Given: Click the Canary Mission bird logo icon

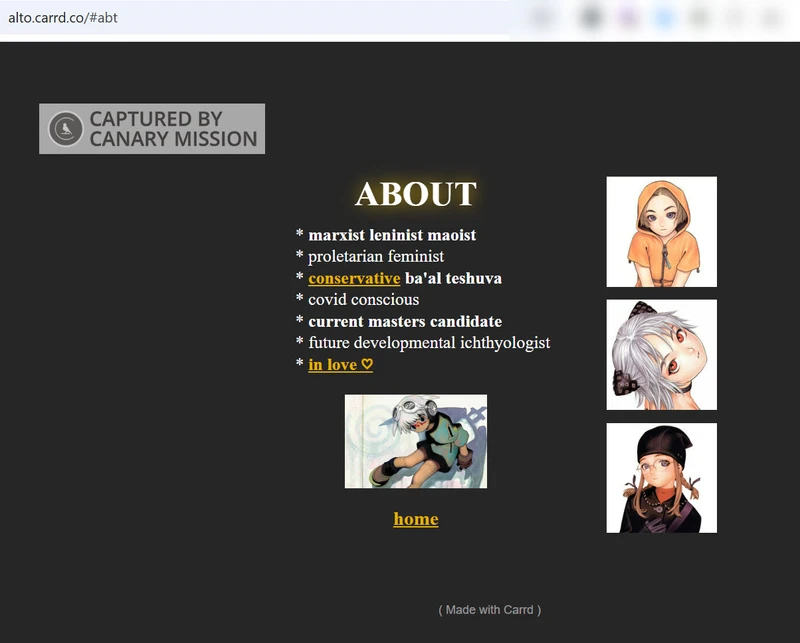Looking at the screenshot, I should (x=66, y=129).
